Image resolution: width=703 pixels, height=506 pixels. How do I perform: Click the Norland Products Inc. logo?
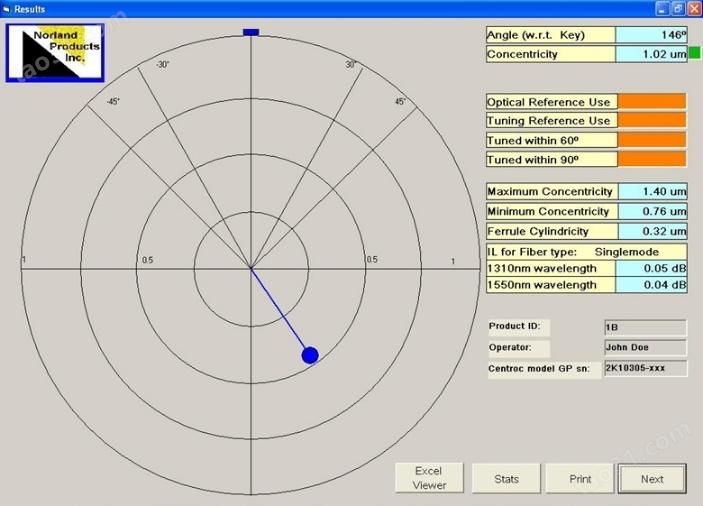pyautogui.click(x=55, y=53)
